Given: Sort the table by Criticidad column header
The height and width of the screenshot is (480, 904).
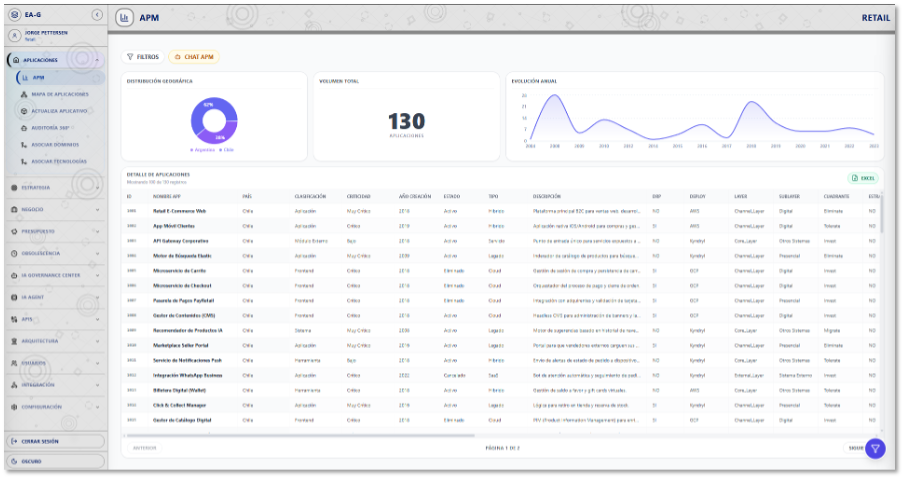Looking at the screenshot, I should tap(358, 196).
